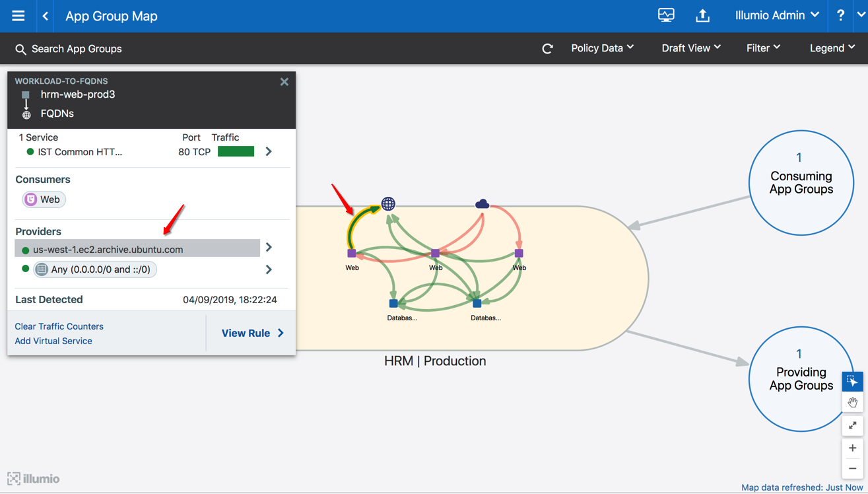Click Add Virtual Service link

53,341
